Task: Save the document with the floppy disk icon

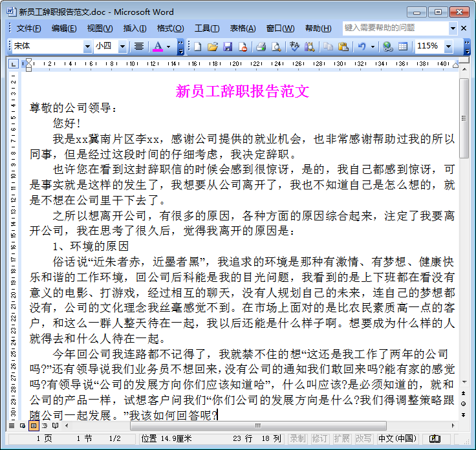Action: coord(228,47)
